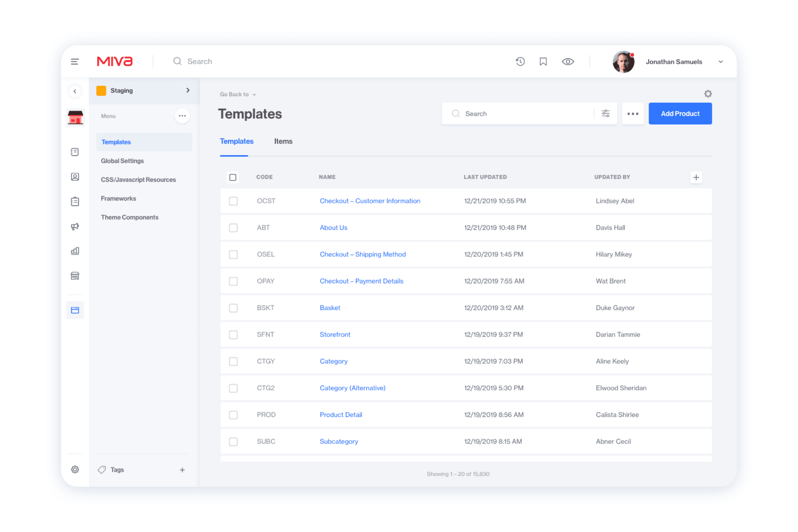Open the red storefront icon in sidebar
The height and width of the screenshot is (532, 798).
coord(75,118)
